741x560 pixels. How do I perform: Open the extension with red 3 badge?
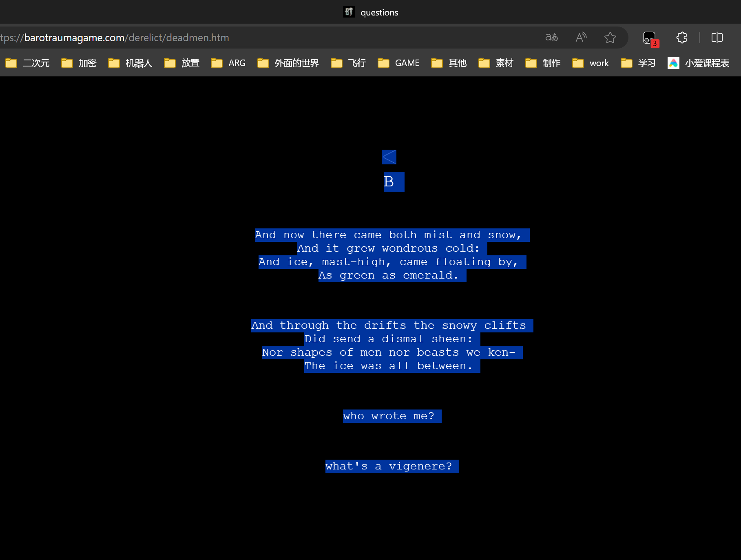pyautogui.click(x=650, y=39)
